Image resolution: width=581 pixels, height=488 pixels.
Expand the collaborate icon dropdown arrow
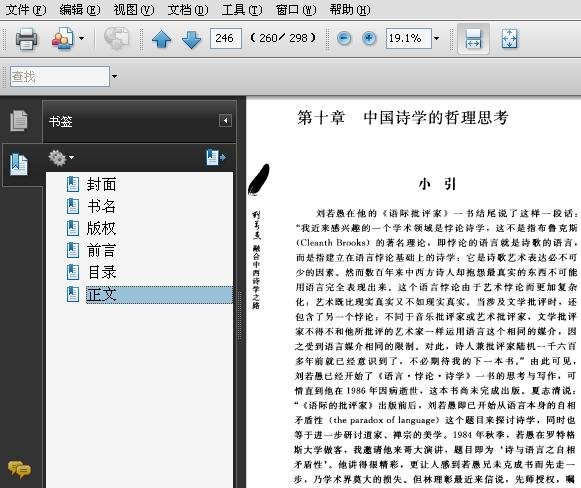point(82,38)
